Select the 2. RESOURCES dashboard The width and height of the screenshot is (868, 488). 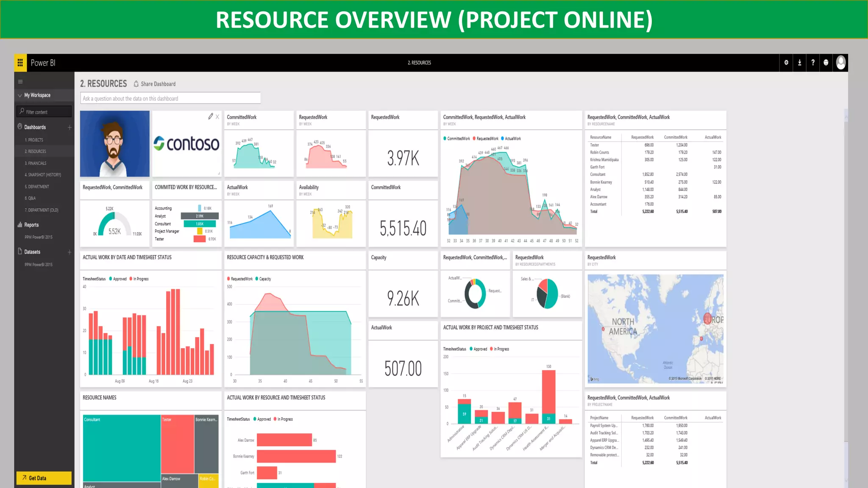(x=35, y=151)
